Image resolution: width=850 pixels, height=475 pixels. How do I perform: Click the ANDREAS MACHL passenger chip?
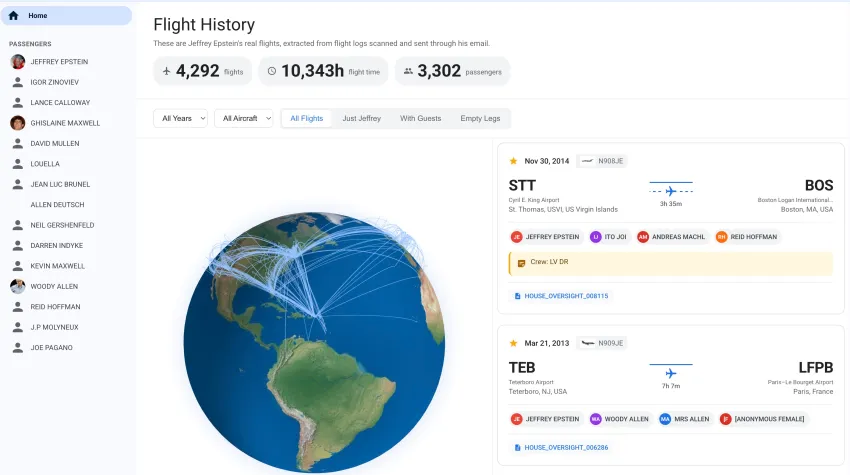point(672,237)
